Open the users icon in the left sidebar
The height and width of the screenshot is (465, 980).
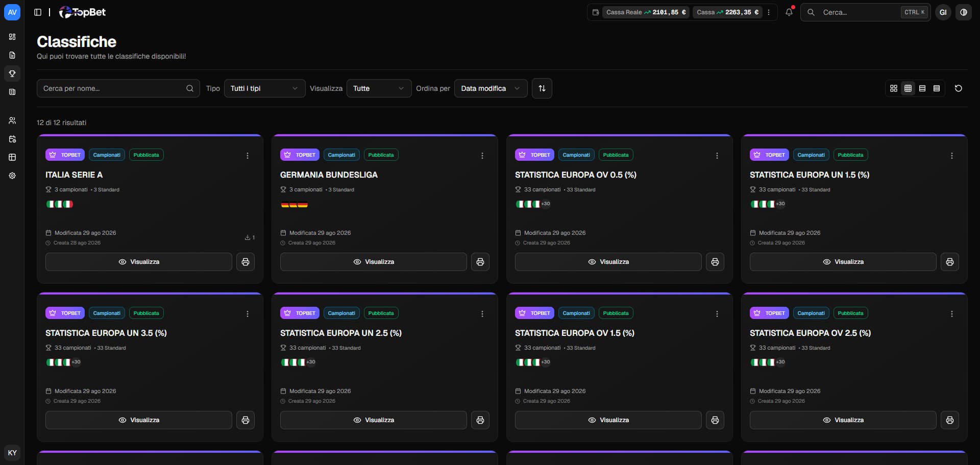click(12, 120)
